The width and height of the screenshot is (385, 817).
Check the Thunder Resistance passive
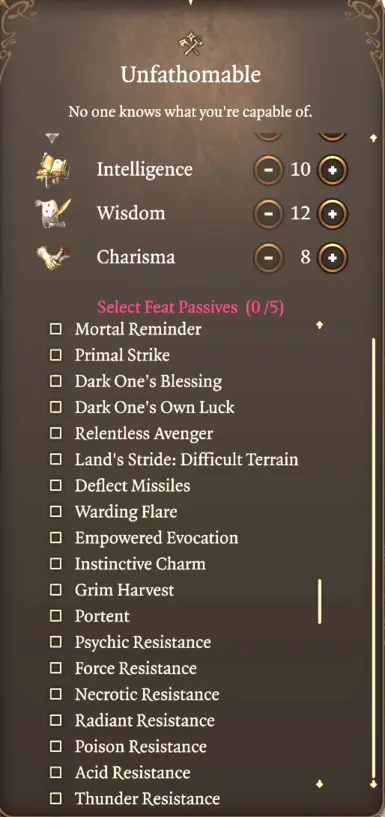point(55,798)
